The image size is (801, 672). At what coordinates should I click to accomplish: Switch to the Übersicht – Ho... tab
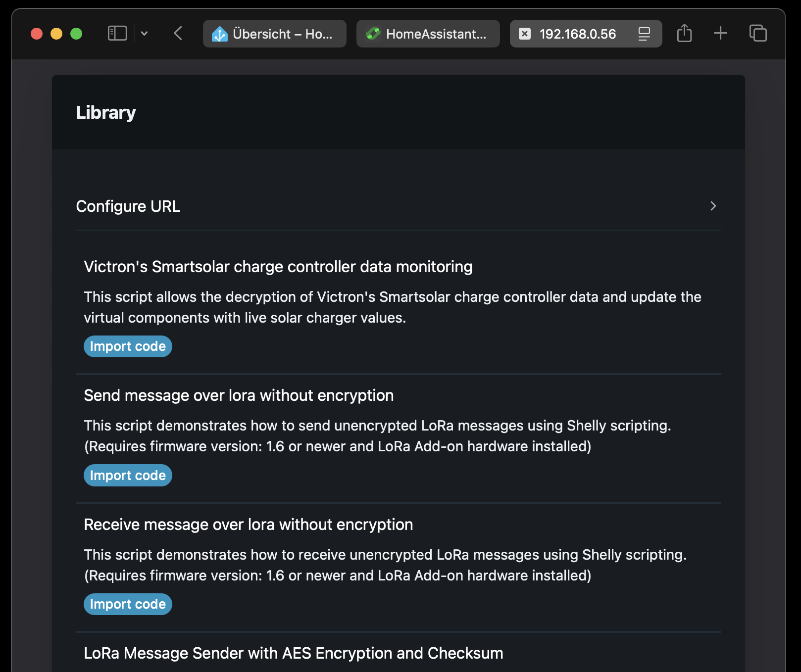[x=275, y=34]
